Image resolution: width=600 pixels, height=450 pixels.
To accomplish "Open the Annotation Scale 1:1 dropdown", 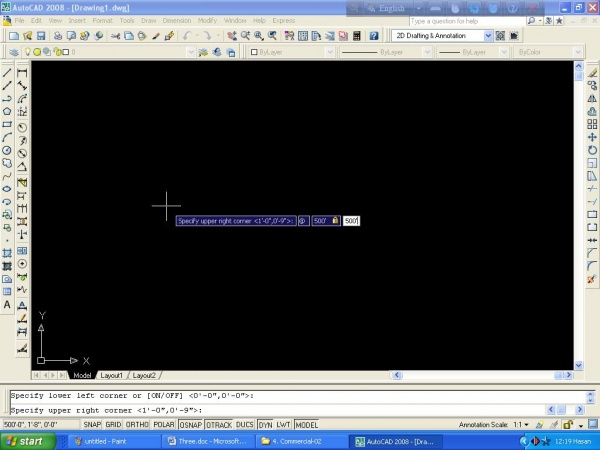I will click(522, 425).
